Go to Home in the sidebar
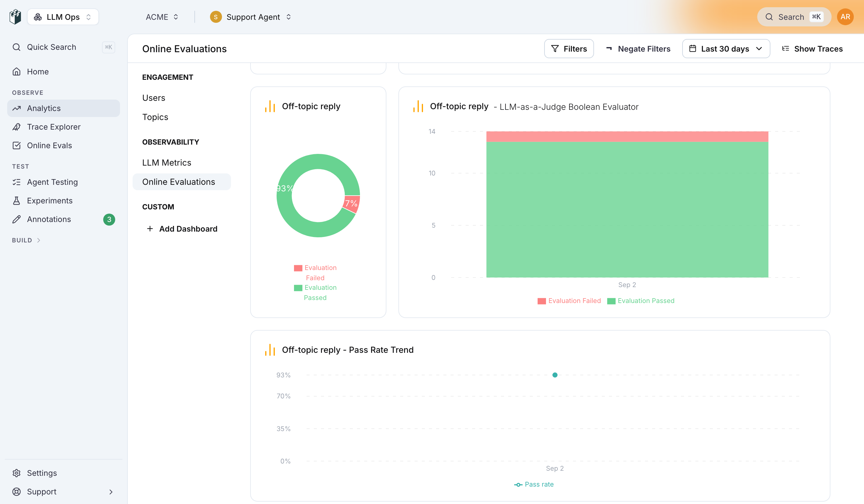The width and height of the screenshot is (864, 504). point(63,72)
